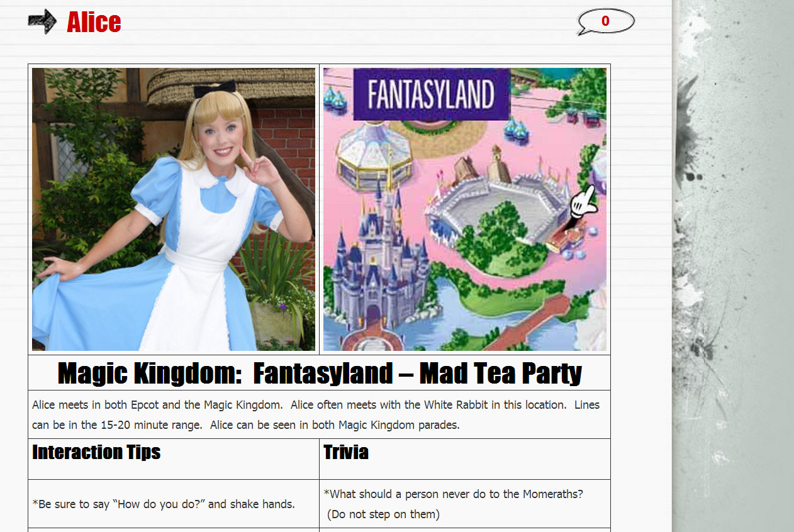Click the black arrow icon beside the Alice title
Image resolution: width=794 pixels, height=532 pixels.
[42, 22]
